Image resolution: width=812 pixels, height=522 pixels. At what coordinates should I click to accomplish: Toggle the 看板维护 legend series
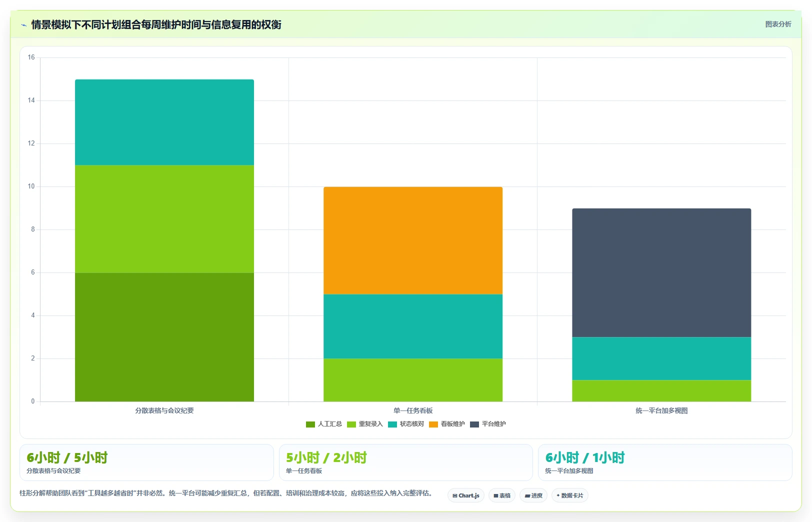pos(447,424)
